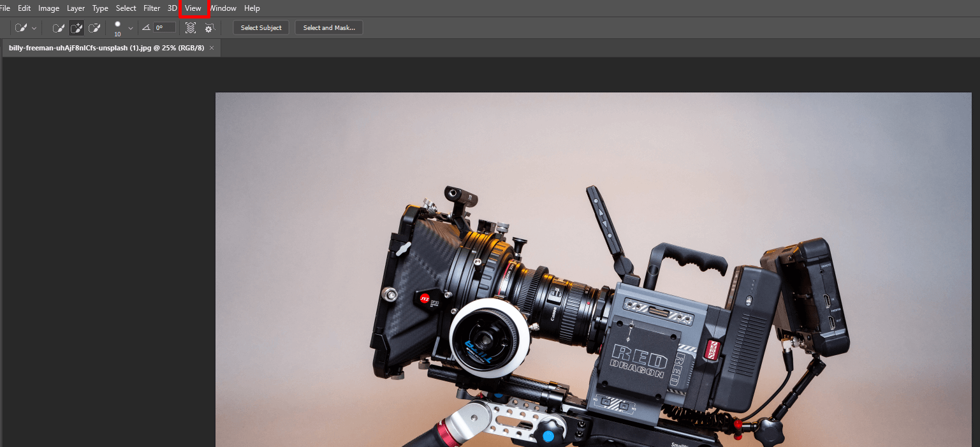Click the brush angle icon
This screenshot has width=980, height=447.
(146, 28)
